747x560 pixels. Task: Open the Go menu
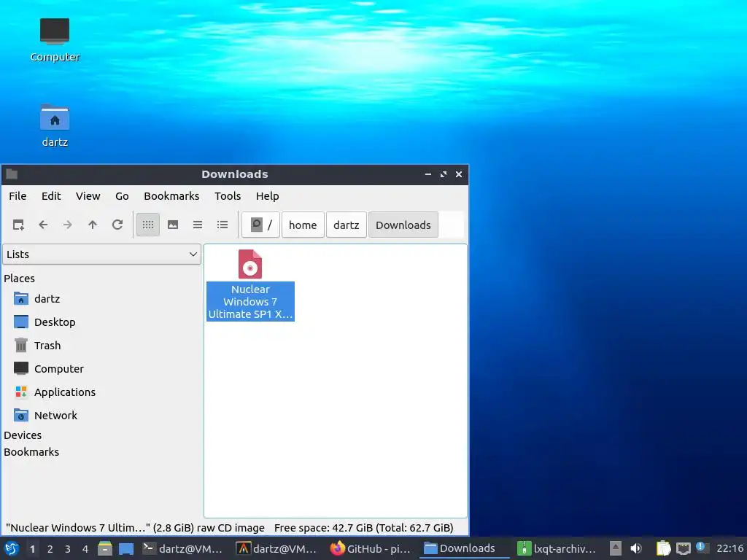[122, 196]
